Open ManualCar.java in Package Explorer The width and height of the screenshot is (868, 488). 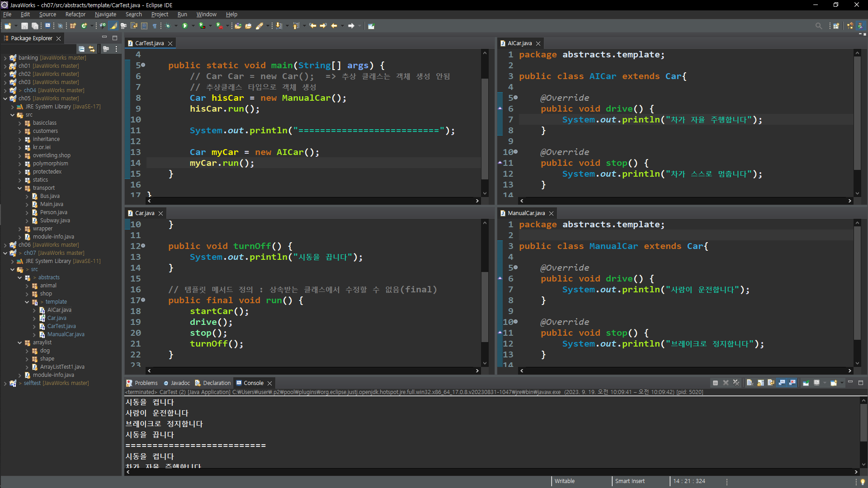click(66, 334)
